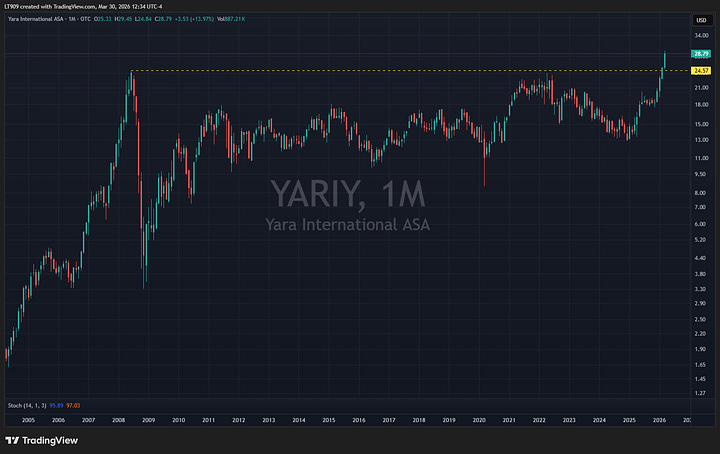Click the Yara International ASA legend title

[x=37, y=19]
